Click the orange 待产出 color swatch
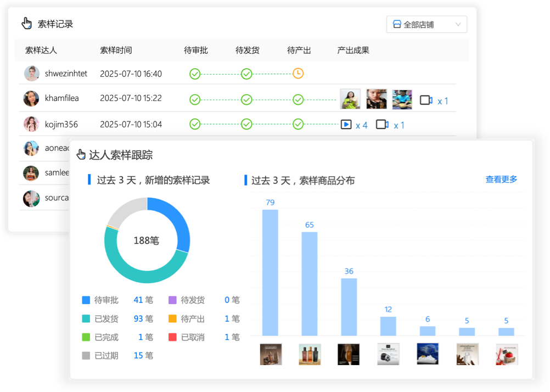This screenshot has height=392, width=550. 172,319
